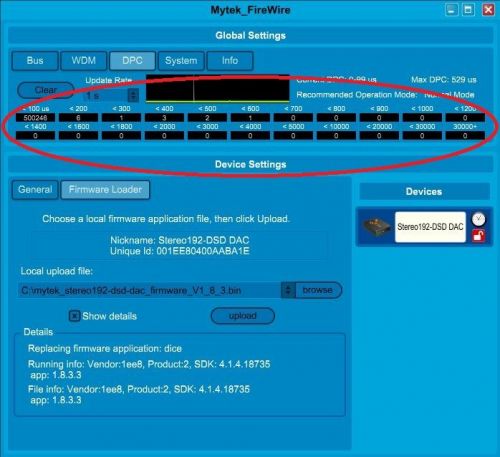Adjust the Update Rate stepper
500x457 pixels.
pos(133,96)
